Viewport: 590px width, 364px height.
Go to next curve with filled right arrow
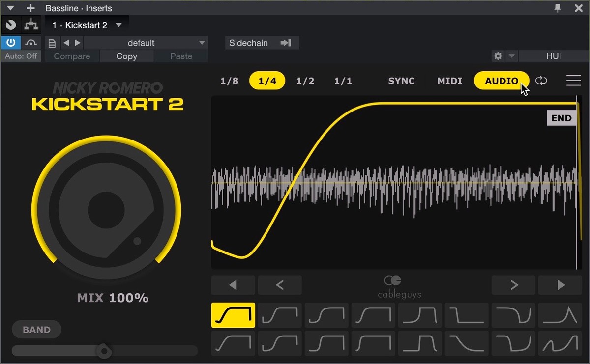pyautogui.click(x=560, y=285)
